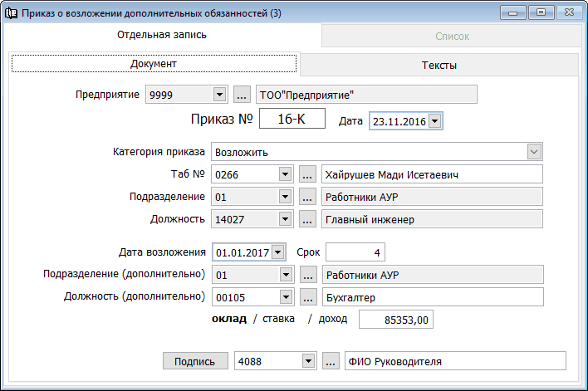Open the Подразделение (дополнительно) lookup button

pos(308,275)
